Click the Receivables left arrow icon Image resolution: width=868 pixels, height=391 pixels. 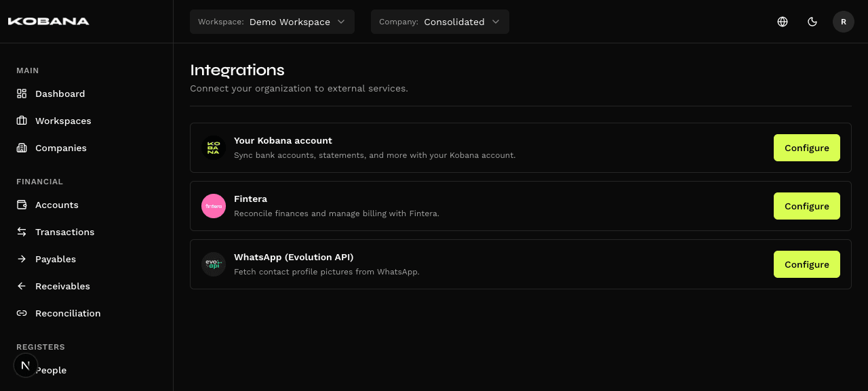[x=22, y=286]
